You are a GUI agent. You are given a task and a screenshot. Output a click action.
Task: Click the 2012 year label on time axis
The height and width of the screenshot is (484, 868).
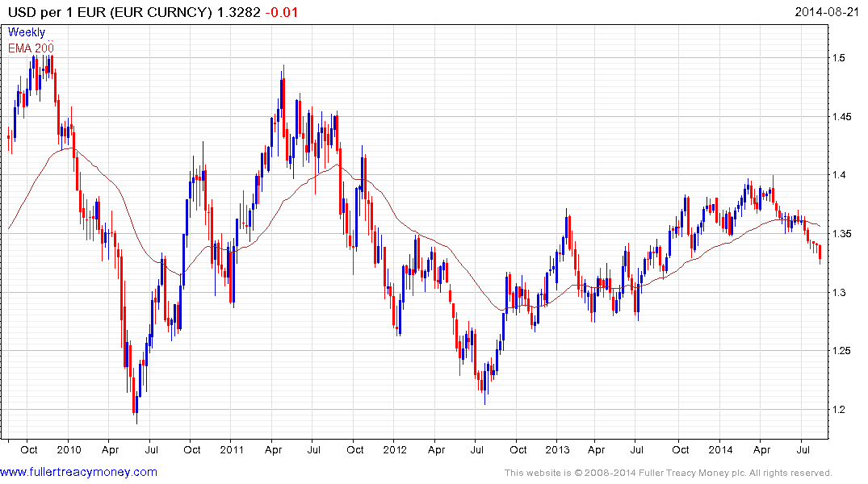(x=395, y=449)
